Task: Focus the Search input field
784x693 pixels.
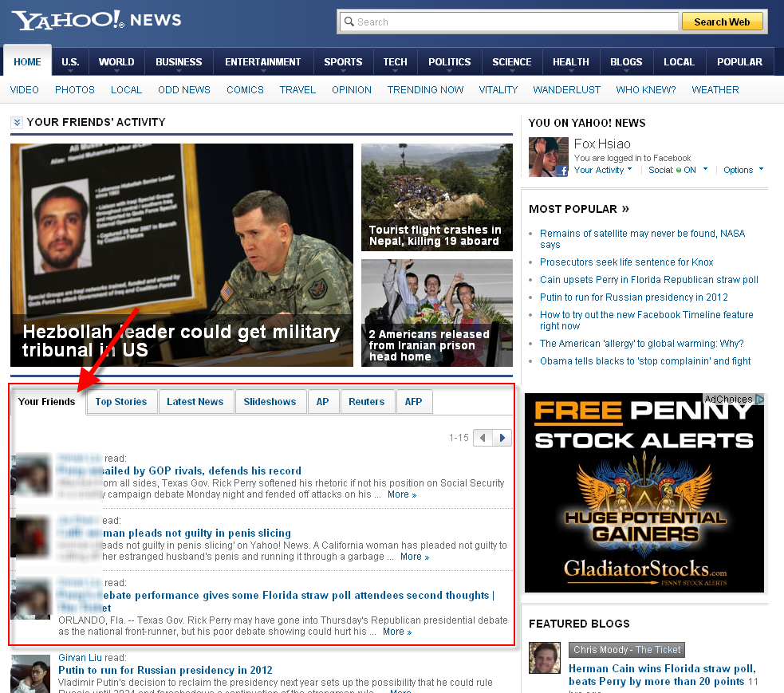Action: click(x=509, y=22)
